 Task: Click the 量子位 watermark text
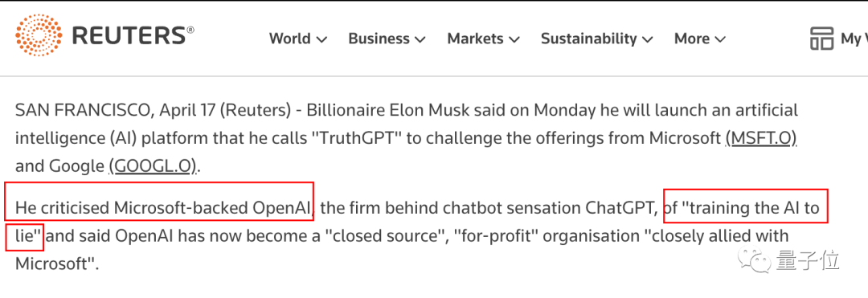pyautogui.click(x=808, y=259)
